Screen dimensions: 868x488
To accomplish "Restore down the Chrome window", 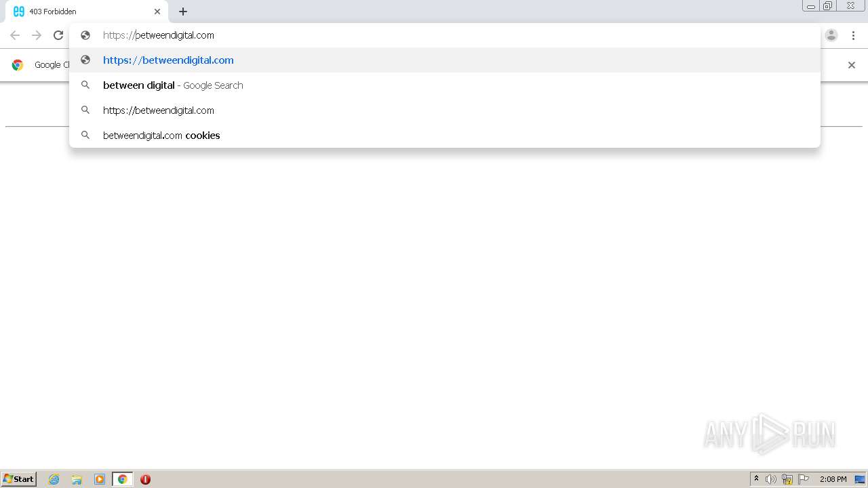I will pyautogui.click(x=828, y=6).
